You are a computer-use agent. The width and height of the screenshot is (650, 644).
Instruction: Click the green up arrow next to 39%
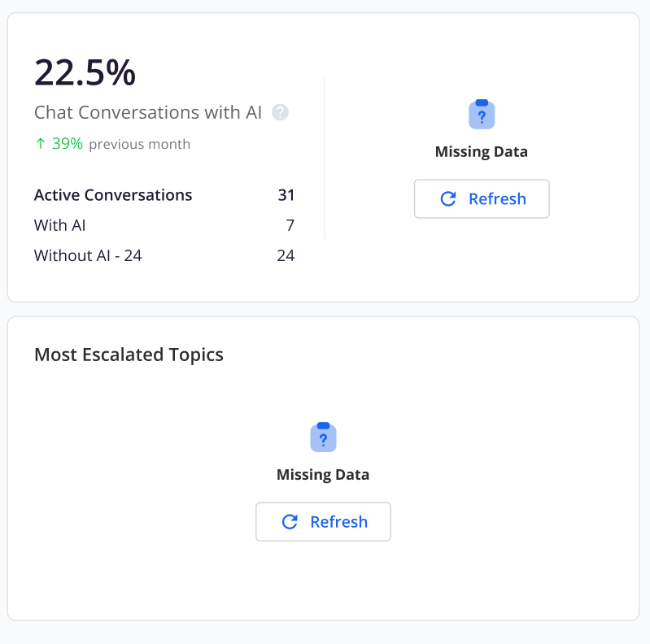point(40,143)
